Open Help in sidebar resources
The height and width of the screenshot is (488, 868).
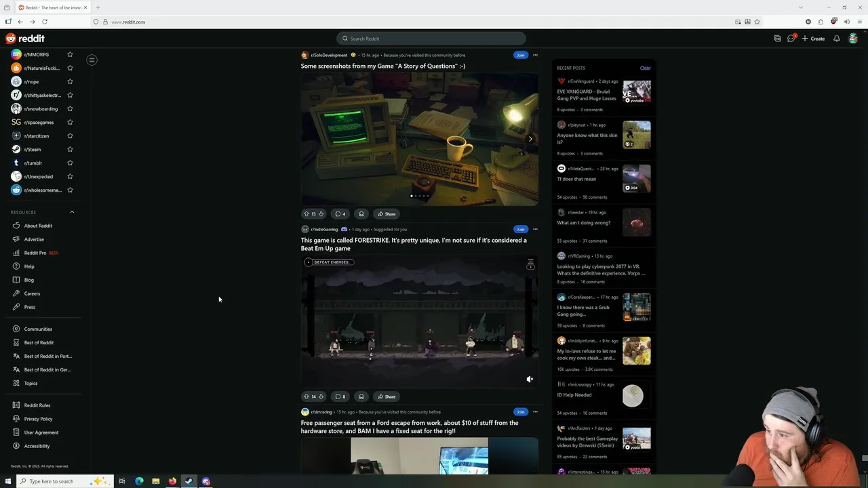pos(29,266)
